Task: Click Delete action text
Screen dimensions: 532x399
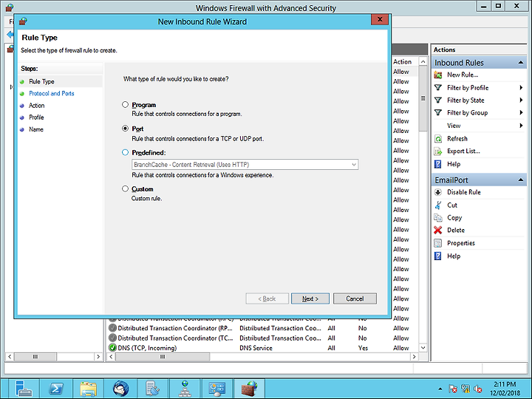Action: (x=456, y=230)
